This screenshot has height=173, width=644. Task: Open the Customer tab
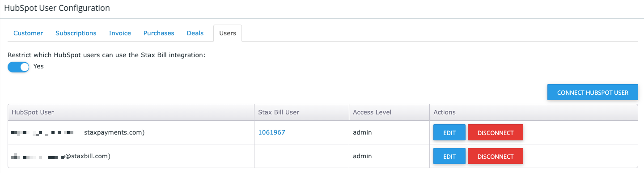pyautogui.click(x=28, y=33)
